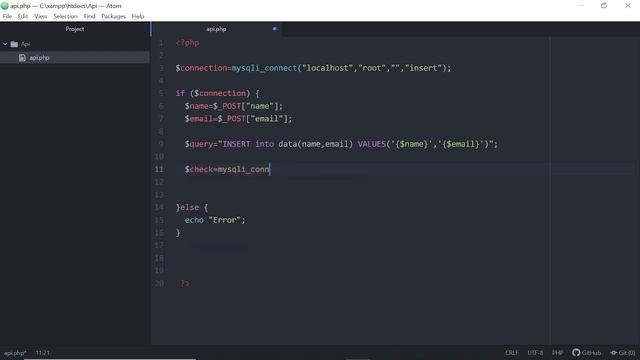Image resolution: width=640 pixels, height=360 pixels.
Task: Click the api.php file icon
Action: [22, 58]
